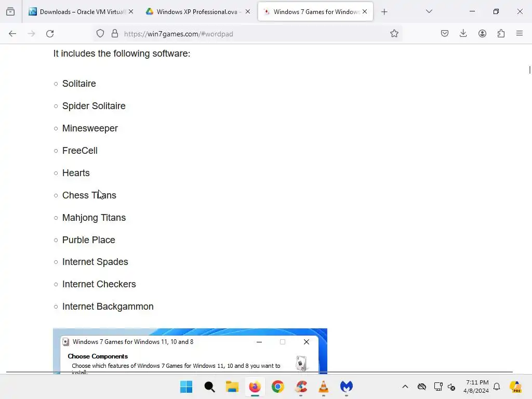Close the Oracle VM VirtualBox tab

pos(131,11)
